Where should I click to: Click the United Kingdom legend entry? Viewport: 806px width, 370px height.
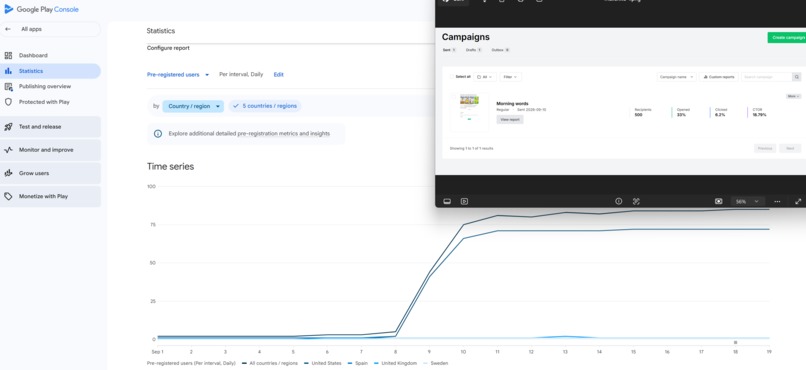(x=395, y=363)
